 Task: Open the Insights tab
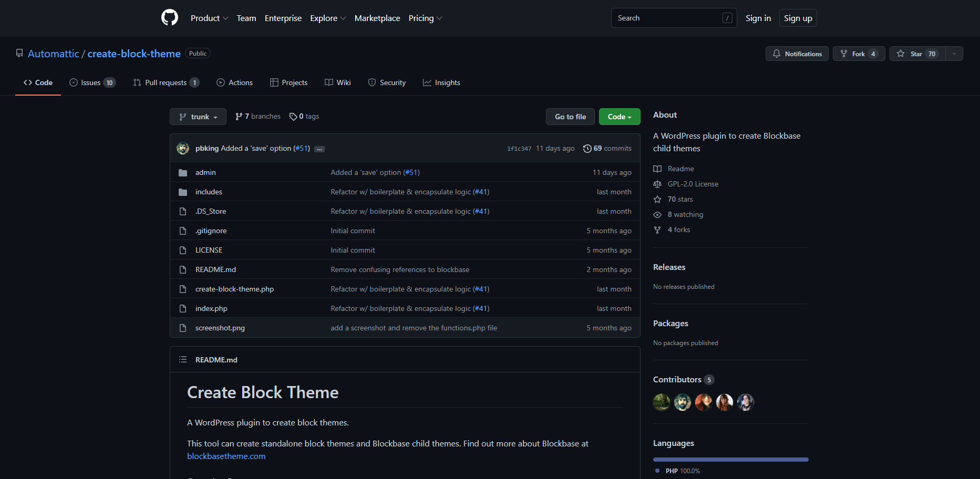tap(441, 82)
